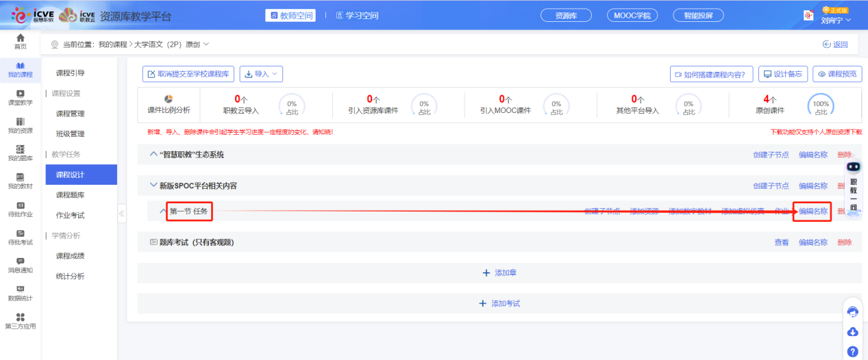Viewport: 868px width, 360px height.
Task: Collapse the left panel with double-arrow handle
Action: (122, 214)
